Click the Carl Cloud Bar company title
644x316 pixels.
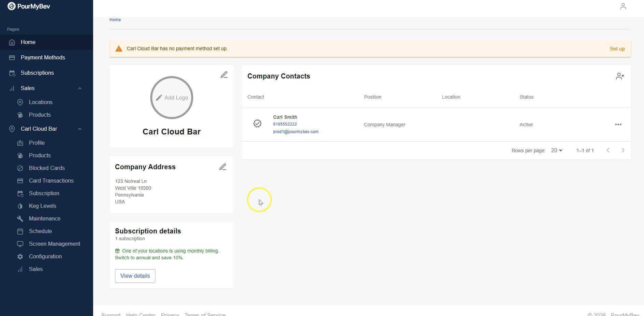(x=172, y=132)
